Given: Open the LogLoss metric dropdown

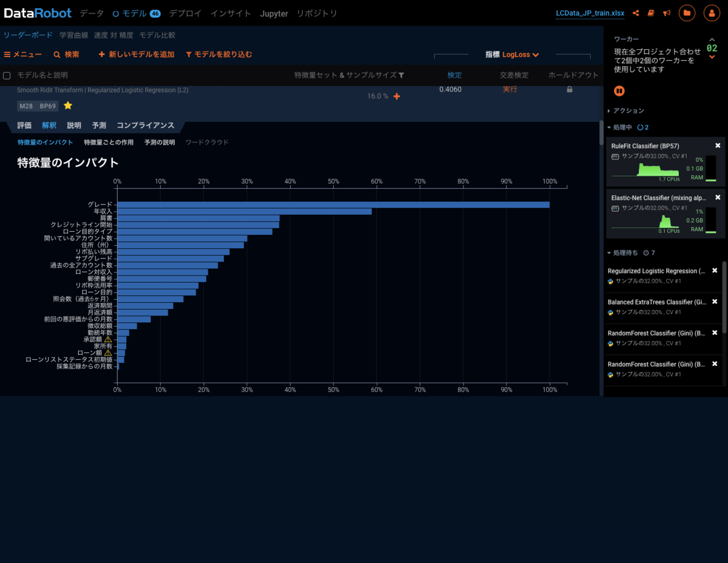Looking at the screenshot, I should pos(521,55).
